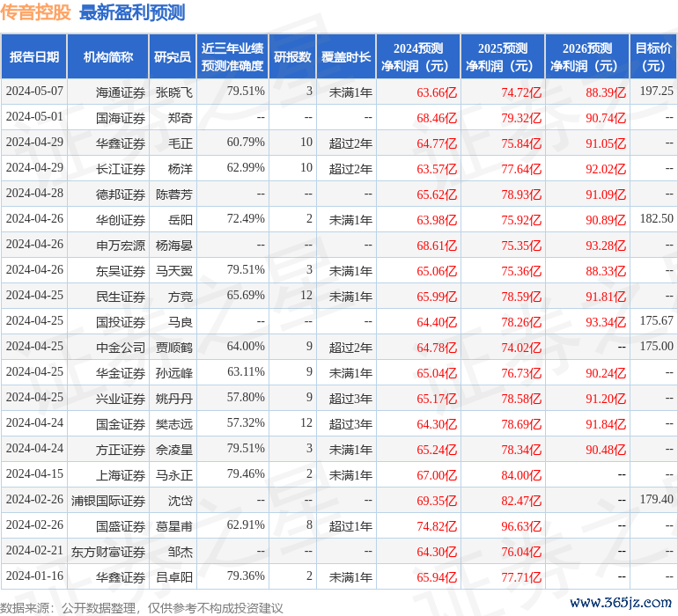Click the 最新盈利预测 heading
678x616 pixels.
coord(132,12)
